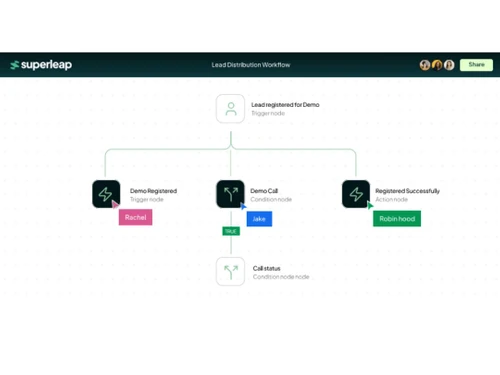Select the Demo Call branch node icon

pos(230,194)
